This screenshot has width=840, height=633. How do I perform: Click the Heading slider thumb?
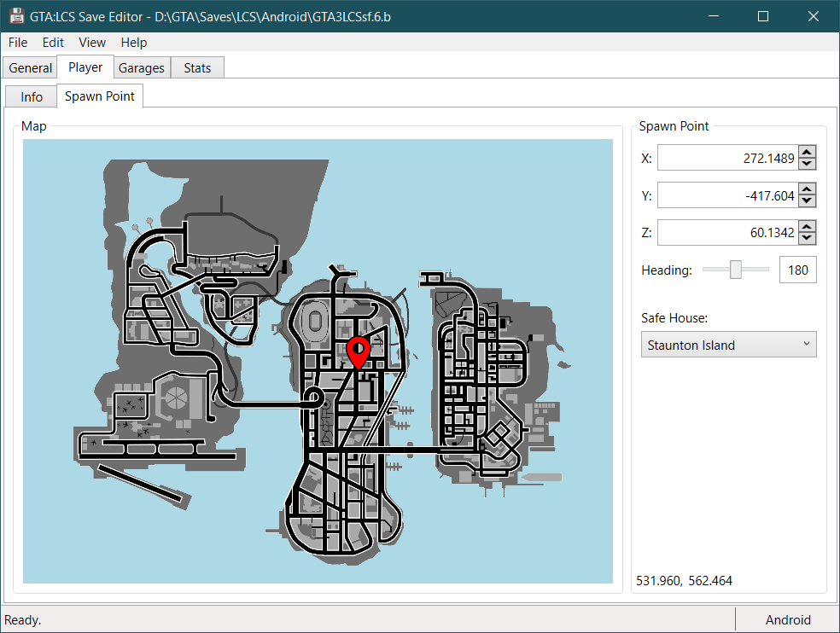click(x=736, y=270)
